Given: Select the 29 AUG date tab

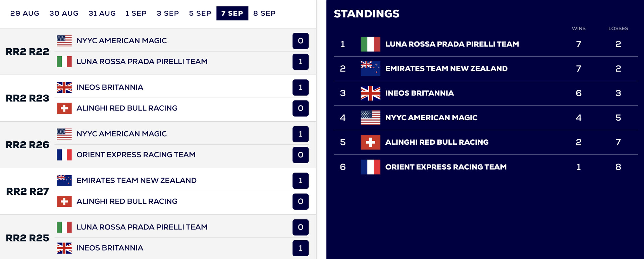Looking at the screenshot, I should pos(25,13).
